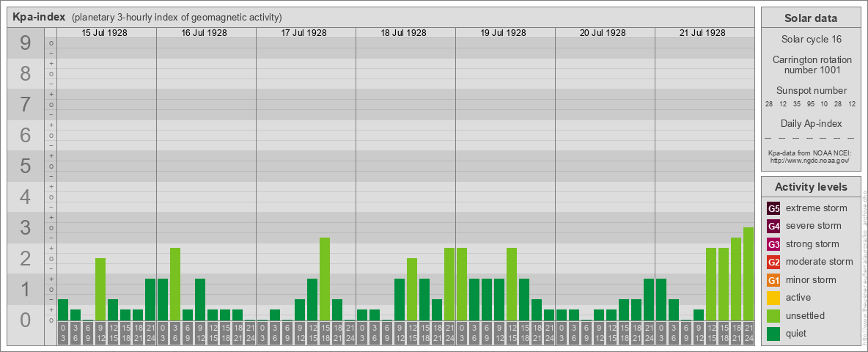Click the G5 extreme storm badge
This screenshot has height=352, width=868.
click(x=773, y=209)
